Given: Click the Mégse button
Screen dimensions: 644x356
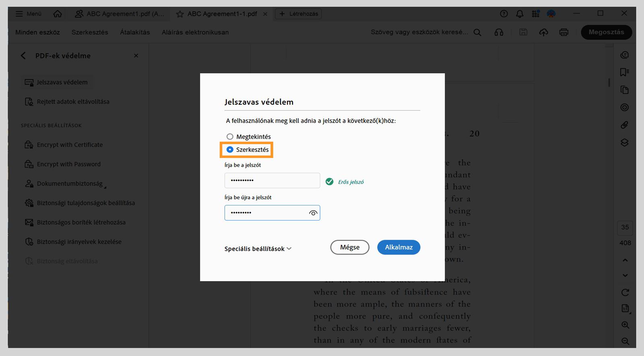Looking at the screenshot, I should 350,247.
